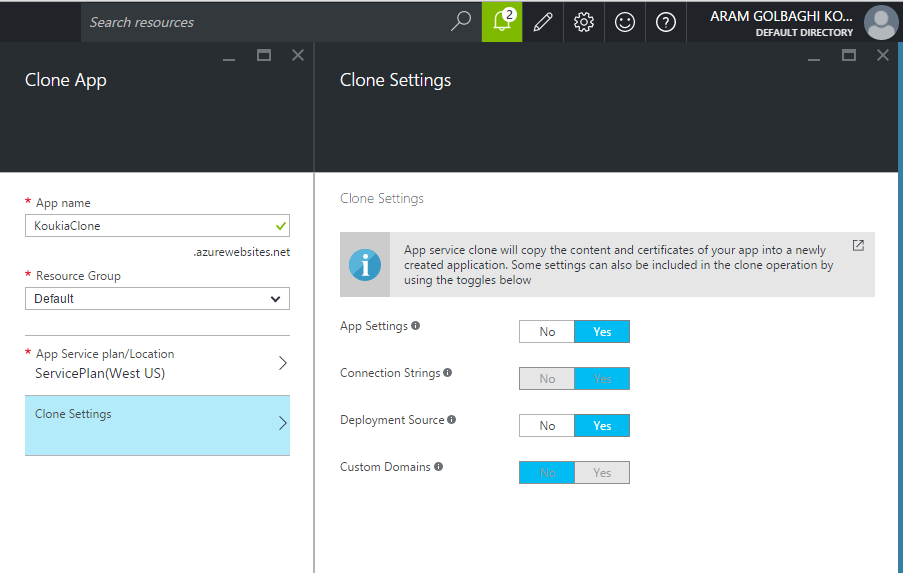The height and width of the screenshot is (573, 903).
Task: Click the search magnifier icon
Action: [461, 22]
